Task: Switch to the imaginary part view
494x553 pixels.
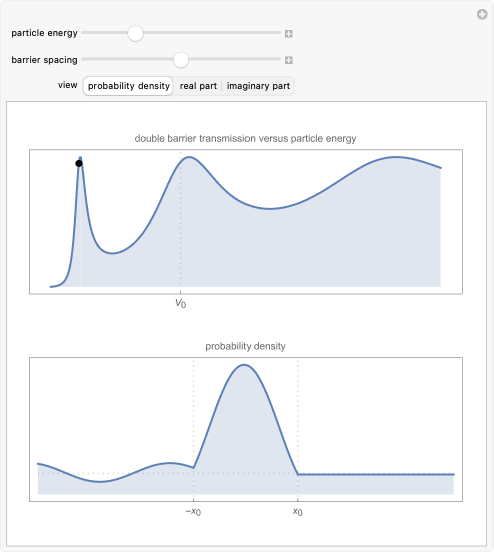Action: [258, 86]
